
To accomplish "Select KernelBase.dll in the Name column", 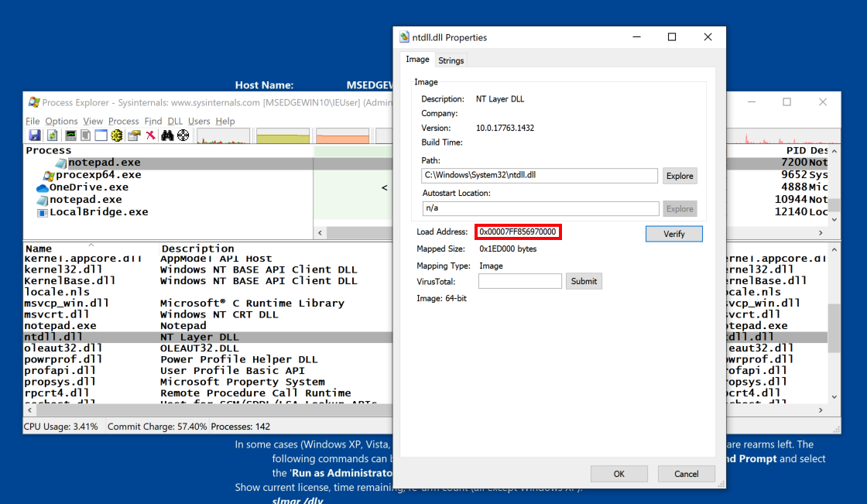I will tap(70, 281).
